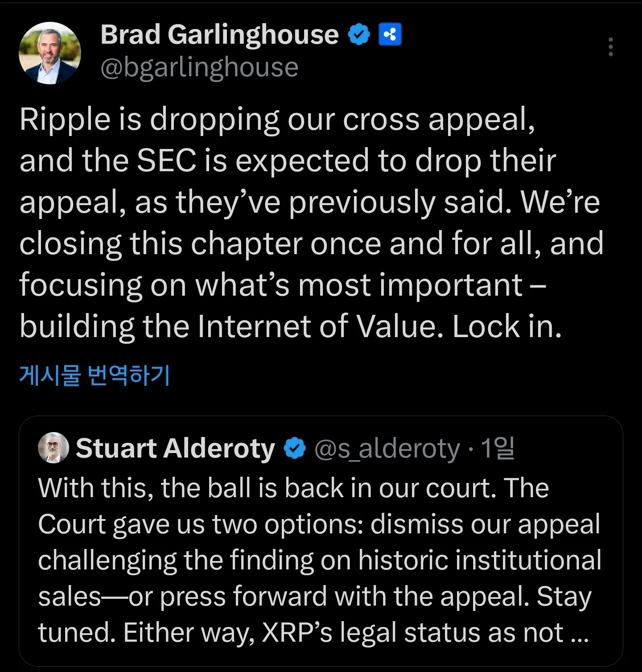Open the @bgarlinghouse handle link
This screenshot has height=672, width=642.
click(199, 68)
